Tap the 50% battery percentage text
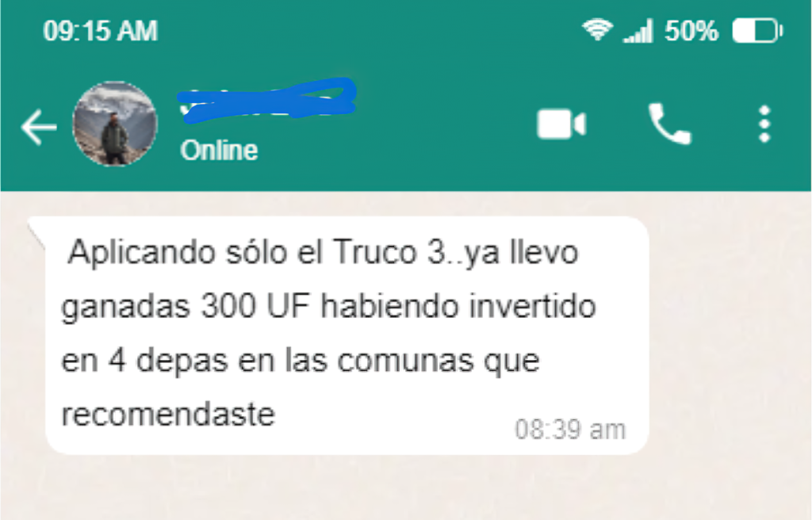The height and width of the screenshot is (520, 812). [x=691, y=31]
